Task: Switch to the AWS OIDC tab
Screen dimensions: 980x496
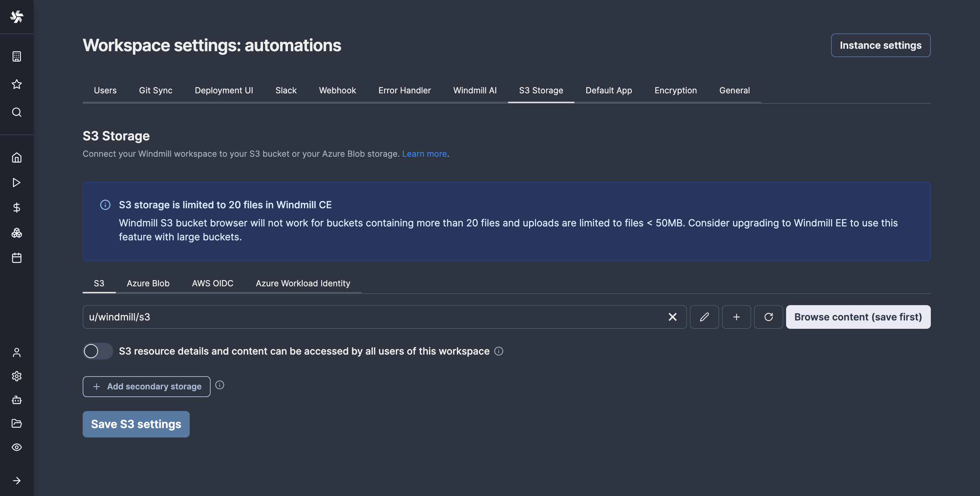Action: point(212,284)
